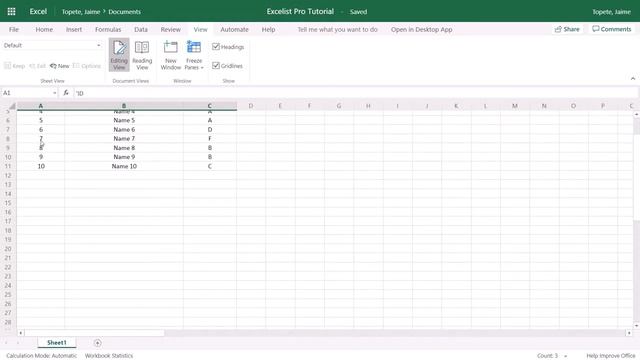Viewport: 640px width, 360px height.
Task: Click the Excel app name
Action: [x=38, y=11]
